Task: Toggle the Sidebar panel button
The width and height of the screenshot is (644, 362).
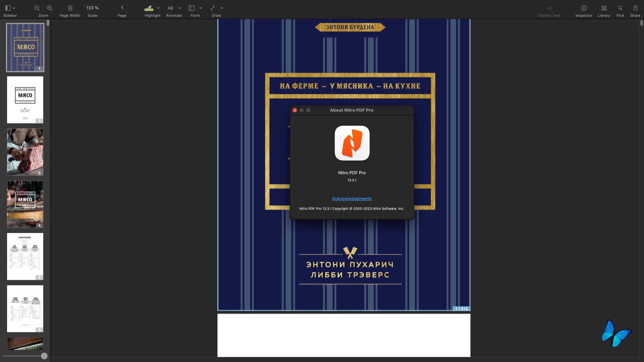Action: click(x=8, y=8)
